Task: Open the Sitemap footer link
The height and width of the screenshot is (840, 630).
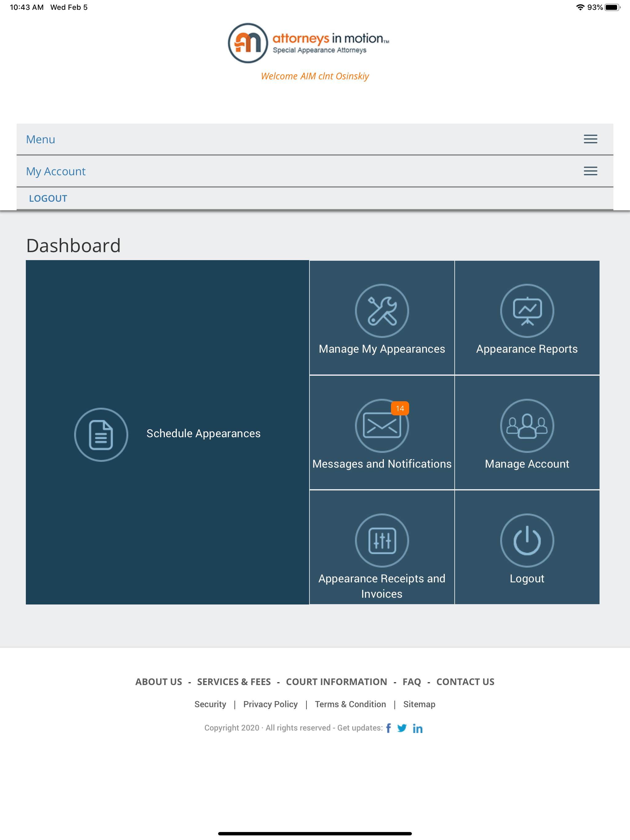Action: point(419,704)
